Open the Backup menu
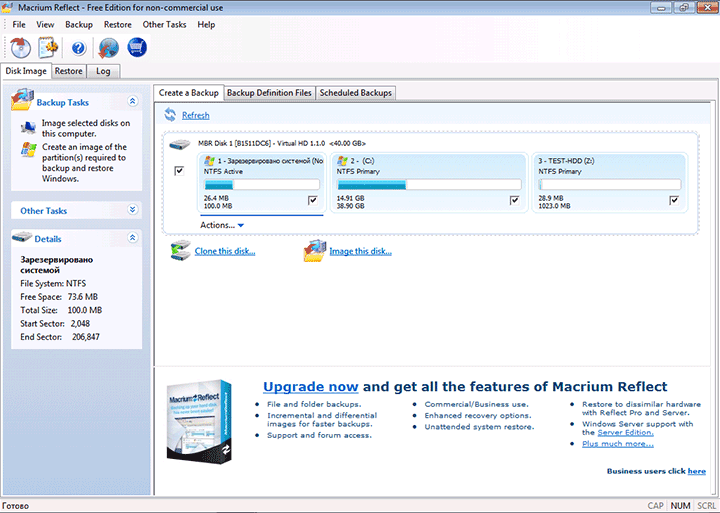Screen dimensions: 720x513 click(79, 25)
